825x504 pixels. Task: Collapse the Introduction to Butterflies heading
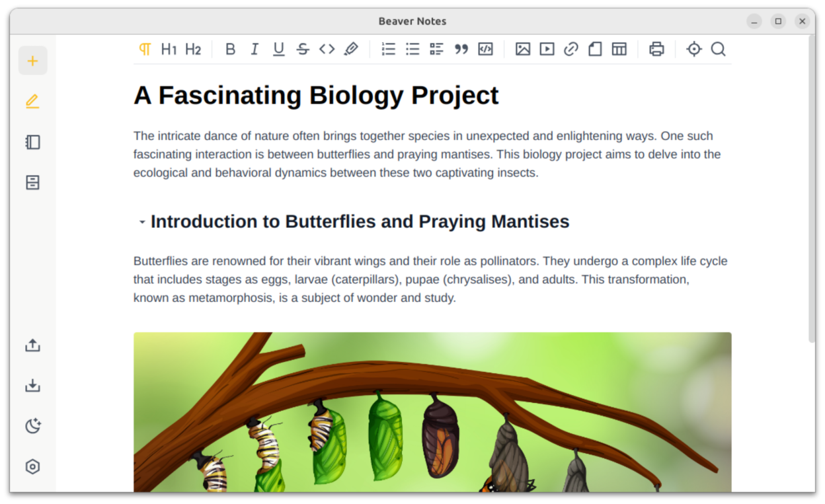(142, 222)
